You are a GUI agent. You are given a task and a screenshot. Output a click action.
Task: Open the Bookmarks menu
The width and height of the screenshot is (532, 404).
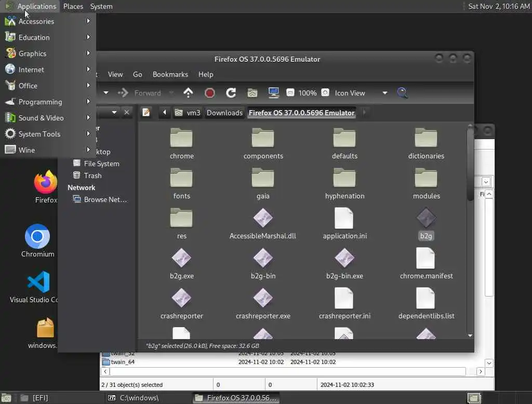[x=170, y=74]
